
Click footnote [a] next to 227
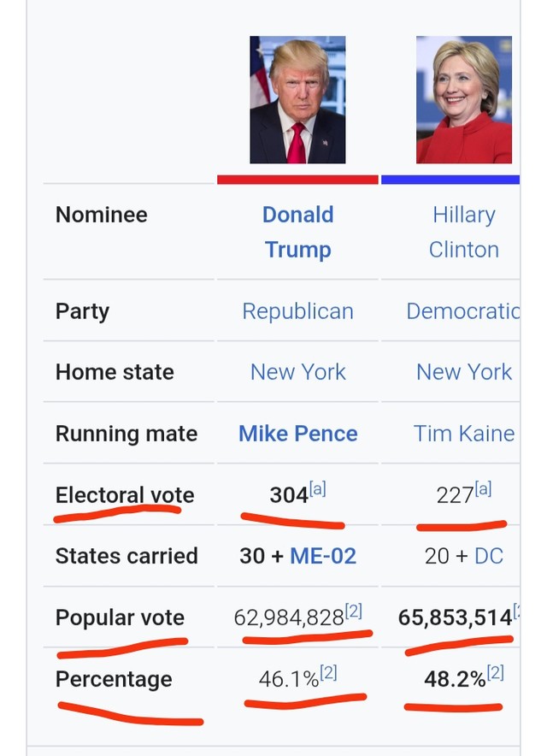(484, 489)
